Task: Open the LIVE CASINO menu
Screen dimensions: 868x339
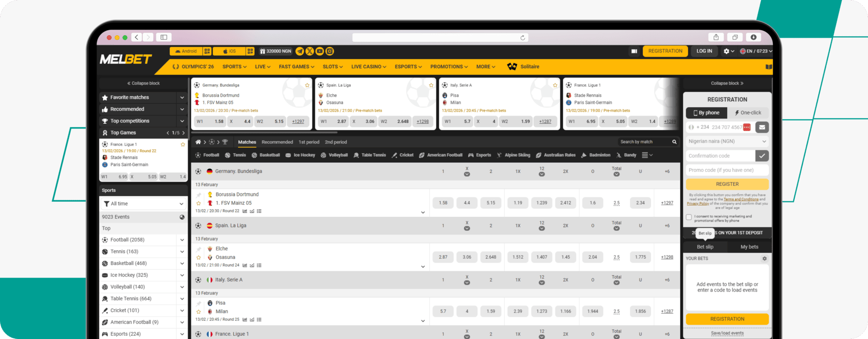Action: click(x=368, y=67)
